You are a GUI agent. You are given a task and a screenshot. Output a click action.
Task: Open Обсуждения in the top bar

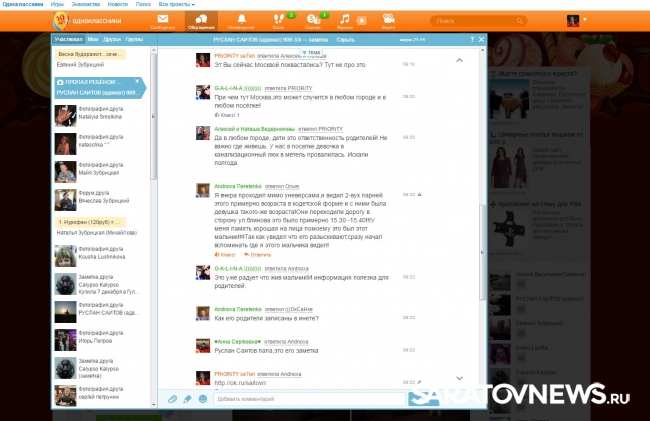tap(200, 21)
